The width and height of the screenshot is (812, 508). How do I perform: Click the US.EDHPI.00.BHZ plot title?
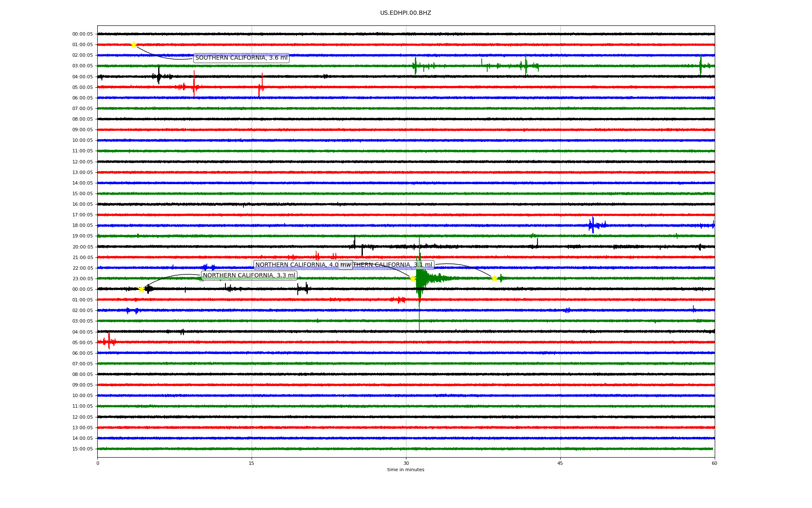pyautogui.click(x=405, y=13)
